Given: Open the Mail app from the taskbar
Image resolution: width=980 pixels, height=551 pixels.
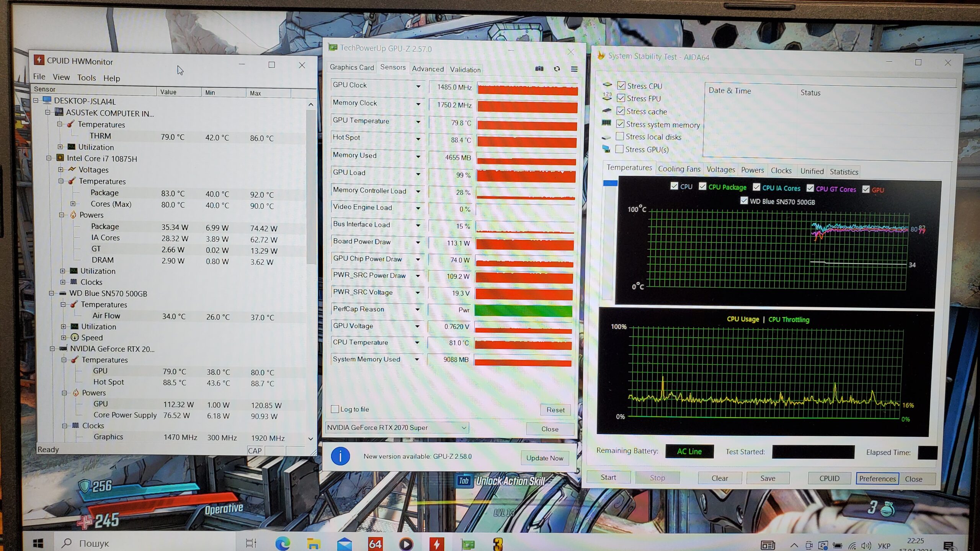Looking at the screenshot, I should pyautogui.click(x=344, y=544).
